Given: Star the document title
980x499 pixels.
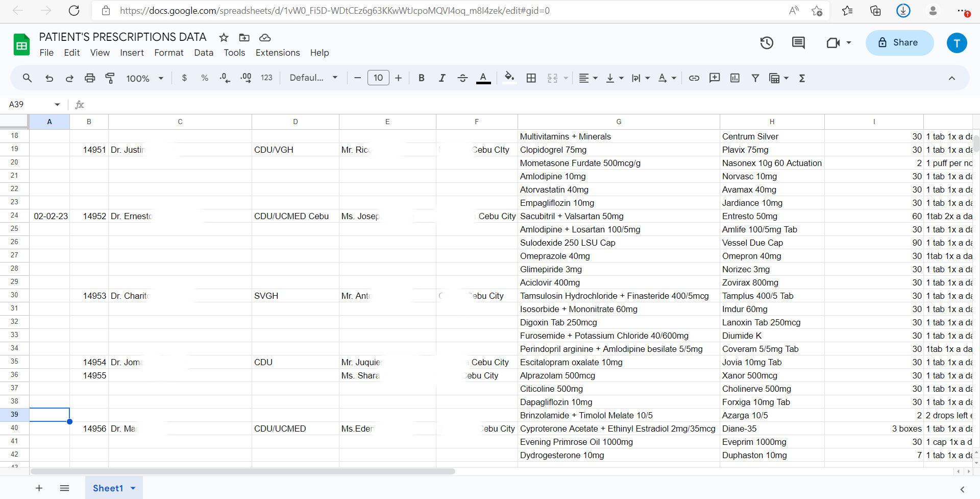Looking at the screenshot, I should pyautogui.click(x=224, y=37).
